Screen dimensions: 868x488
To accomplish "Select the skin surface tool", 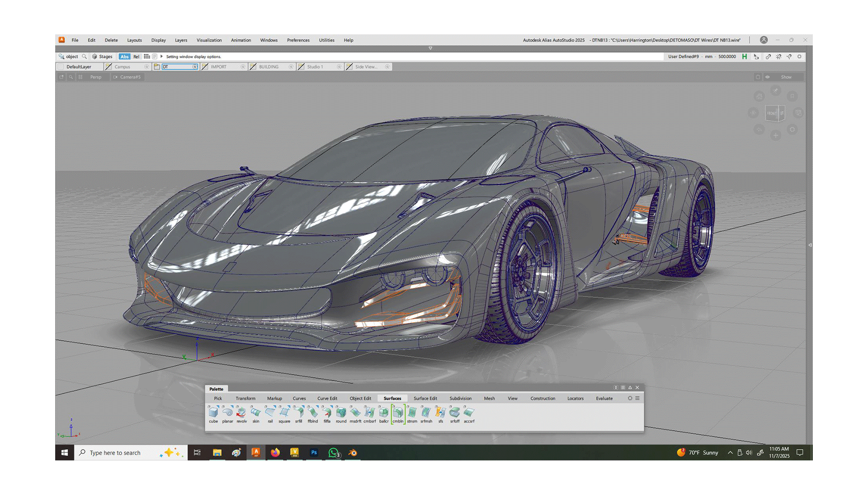I will pos(256,413).
